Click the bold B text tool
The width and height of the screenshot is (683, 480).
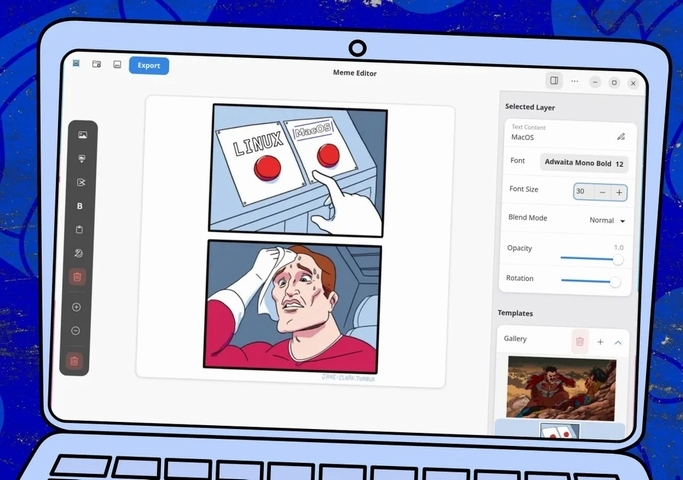pyautogui.click(x=80, y=206)
